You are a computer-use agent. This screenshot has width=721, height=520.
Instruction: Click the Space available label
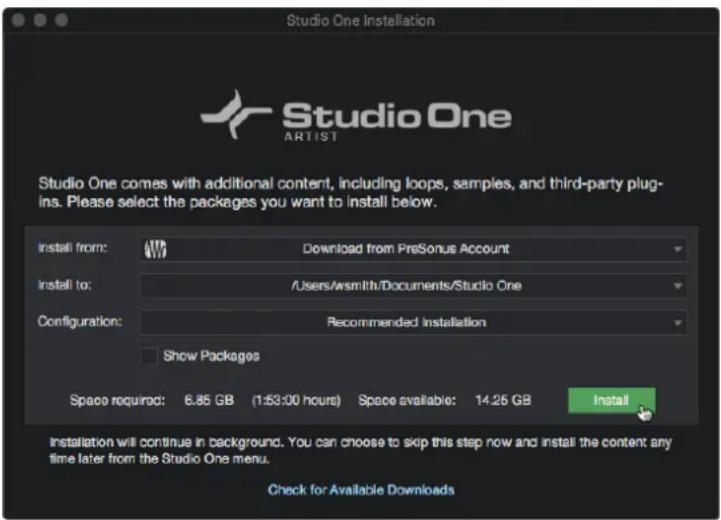point(407,400)
